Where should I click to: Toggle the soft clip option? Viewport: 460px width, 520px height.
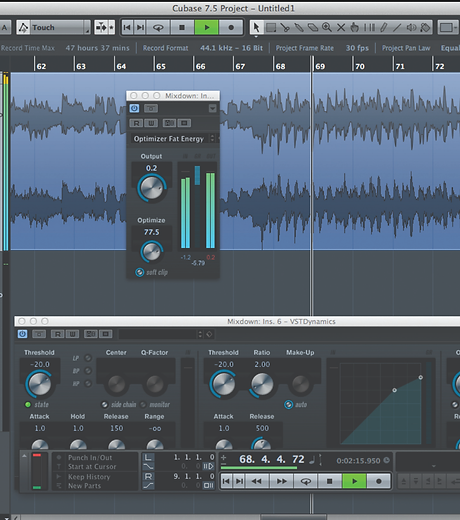139,272
